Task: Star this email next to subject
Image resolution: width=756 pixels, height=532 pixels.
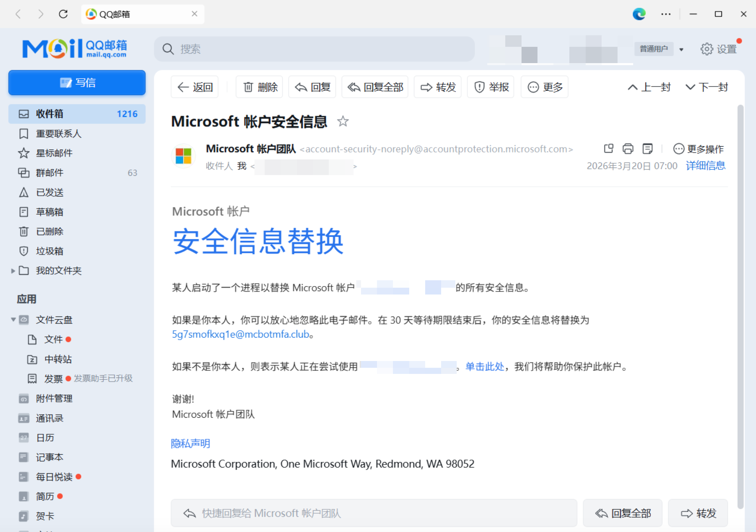Action: pyautogui.click(x=343, y=121)
